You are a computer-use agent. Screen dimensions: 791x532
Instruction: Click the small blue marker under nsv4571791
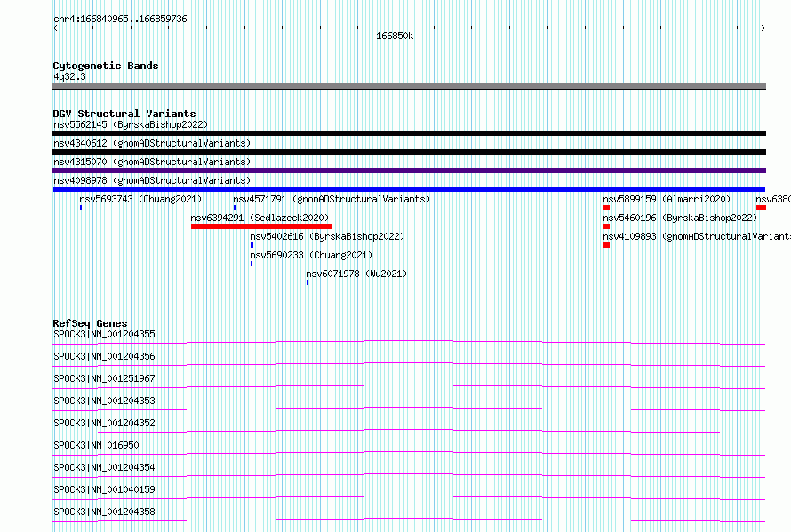click(235, 208)
